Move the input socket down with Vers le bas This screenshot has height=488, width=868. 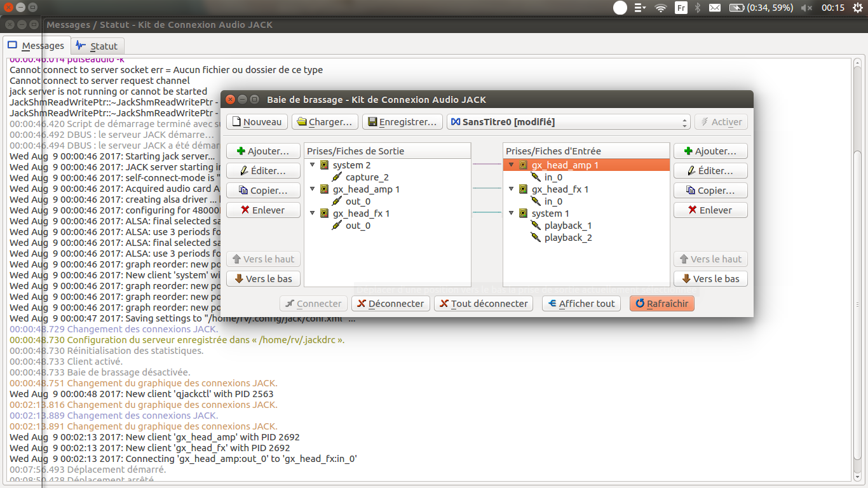pos(711,279)
